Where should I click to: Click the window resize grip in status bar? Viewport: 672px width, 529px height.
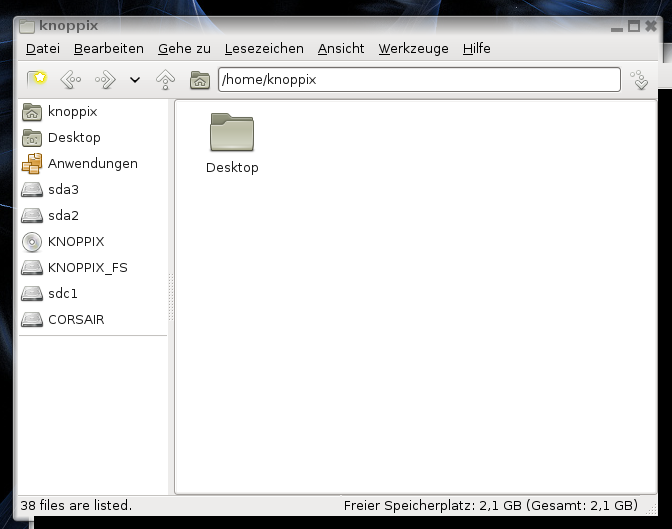651,508
